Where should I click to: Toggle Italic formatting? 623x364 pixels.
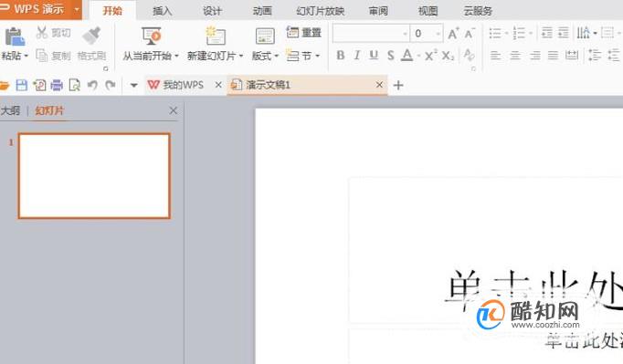click(x=357, y=55)
